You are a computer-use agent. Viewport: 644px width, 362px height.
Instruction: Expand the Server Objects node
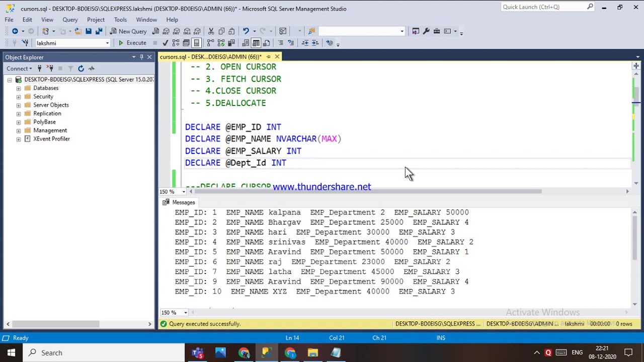tap(19, 105)
